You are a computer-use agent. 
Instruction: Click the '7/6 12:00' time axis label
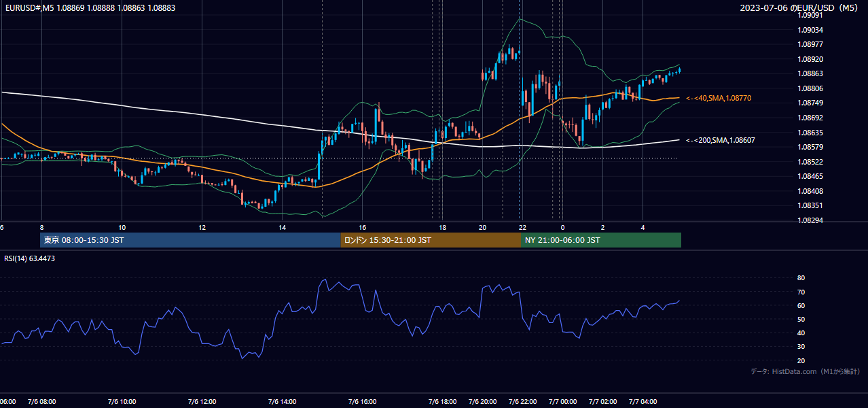pyautogui.click(x=202, y=402)
